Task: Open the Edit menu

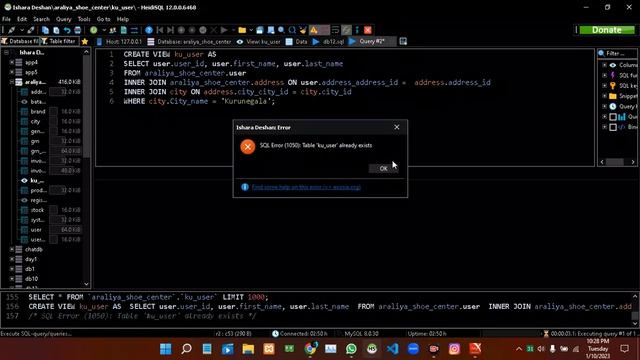Action: click(22, 19)
